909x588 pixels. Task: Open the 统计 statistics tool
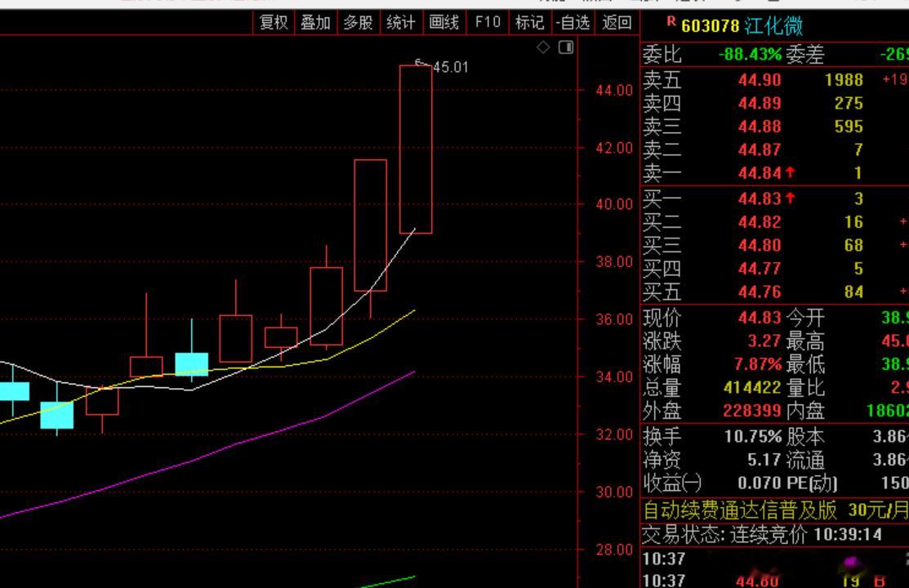point(401,23)
